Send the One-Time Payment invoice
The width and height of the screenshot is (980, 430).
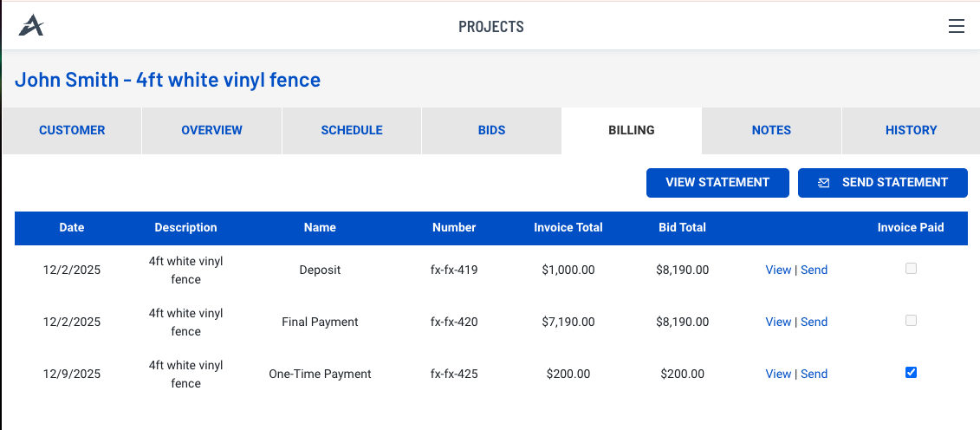point(814,374)
